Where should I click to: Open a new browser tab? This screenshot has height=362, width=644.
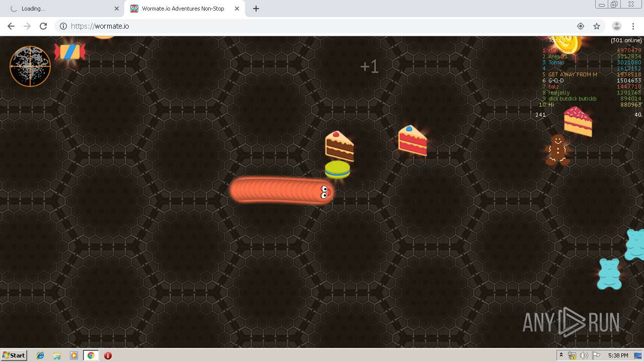(x=256, y=9)
